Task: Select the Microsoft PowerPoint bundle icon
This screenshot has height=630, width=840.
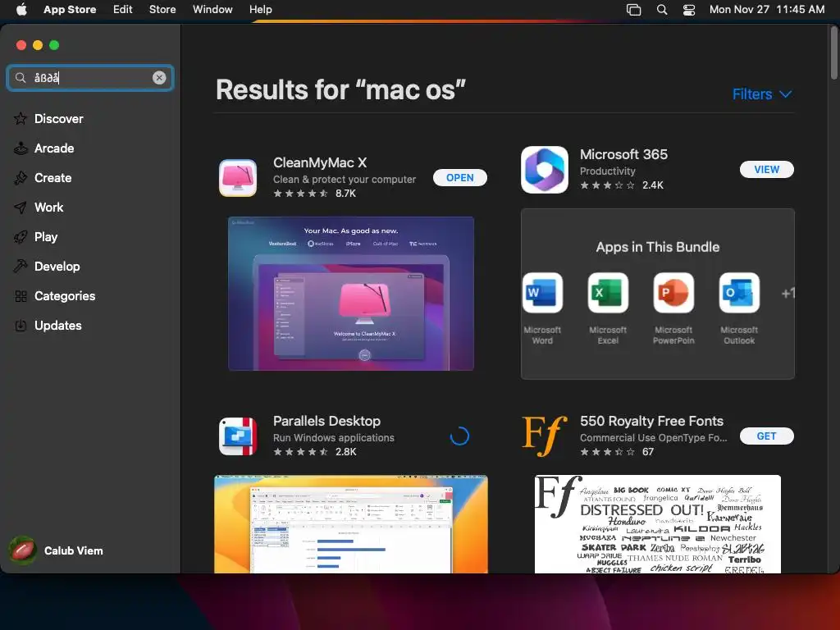Action: click(x=673, y=293)
